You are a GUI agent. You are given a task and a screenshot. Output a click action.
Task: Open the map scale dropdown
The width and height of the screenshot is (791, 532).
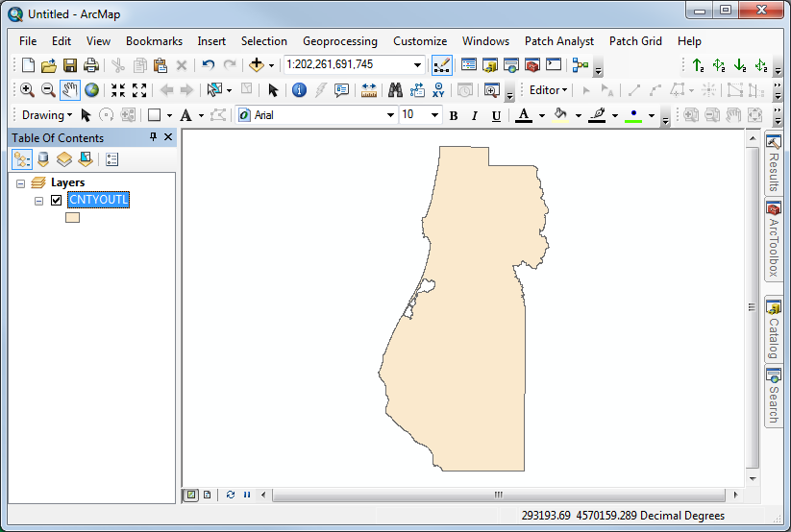coord(417,65)
